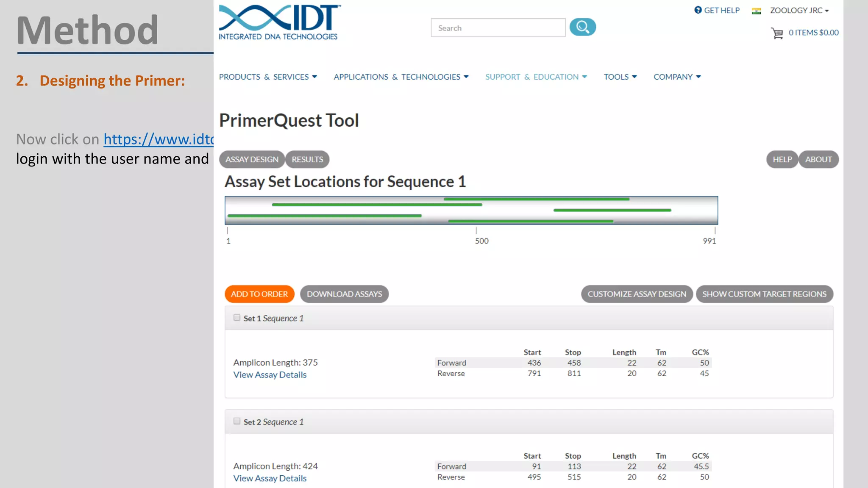868x488 pixels.
Task: Open the Help tab
Action: tap(782, 159)
